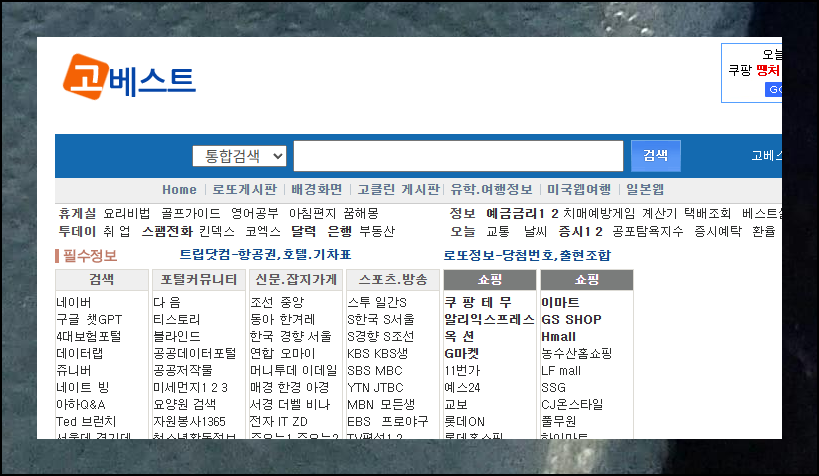Open 배경화면 menu item
The height and width of the screenshot is (476, 819).
317,190
